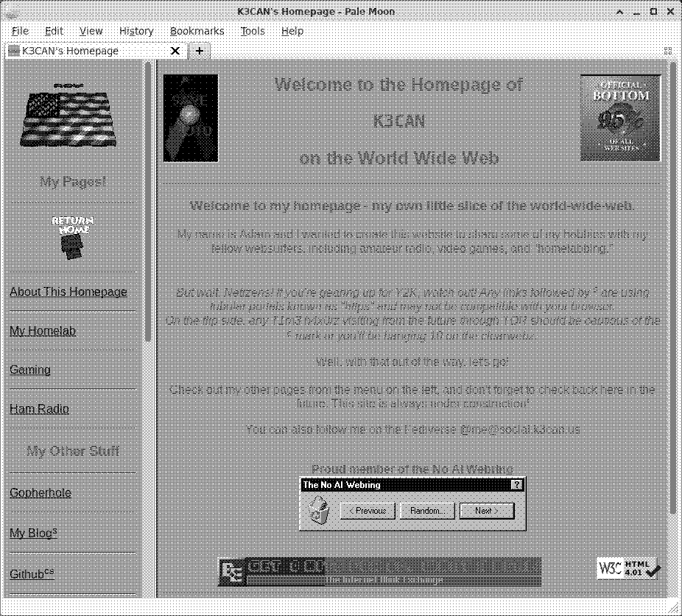Viewport: 682px width, 616px height.
Task: Click the Return Home icon in the sidebar
Action: point(71,236)
